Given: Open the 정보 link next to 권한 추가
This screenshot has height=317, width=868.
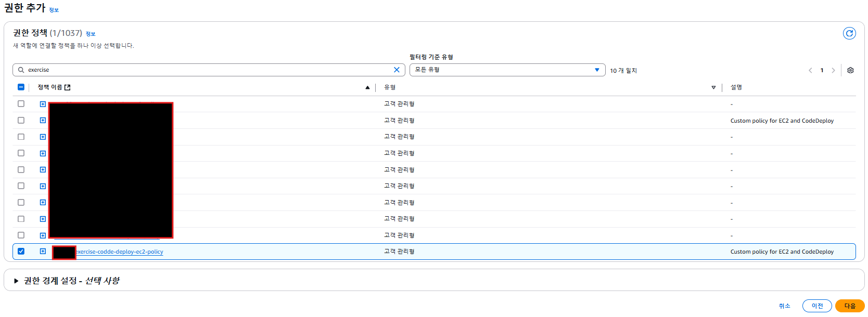Looking at the screenshot, I should (54, 10).
